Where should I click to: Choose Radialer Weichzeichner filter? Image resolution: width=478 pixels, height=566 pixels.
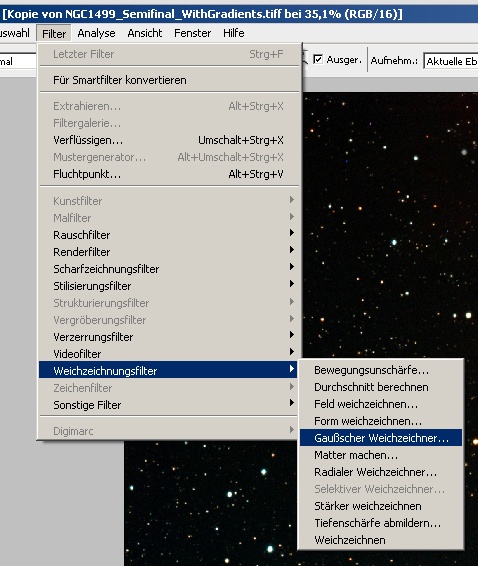[x=381, y=472]
